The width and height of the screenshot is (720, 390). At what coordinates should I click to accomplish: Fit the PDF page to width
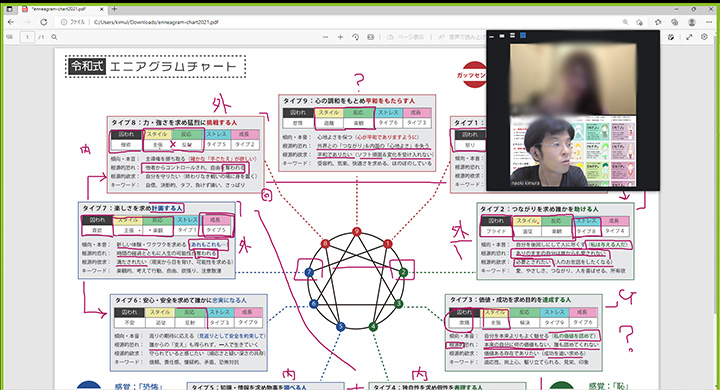(371, 37)
